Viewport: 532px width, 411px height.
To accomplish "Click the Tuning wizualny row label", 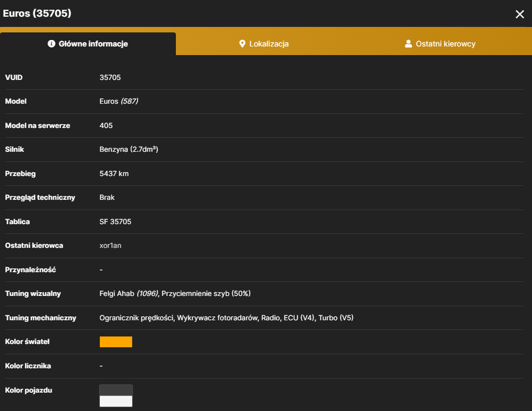I will pos(33,294).
